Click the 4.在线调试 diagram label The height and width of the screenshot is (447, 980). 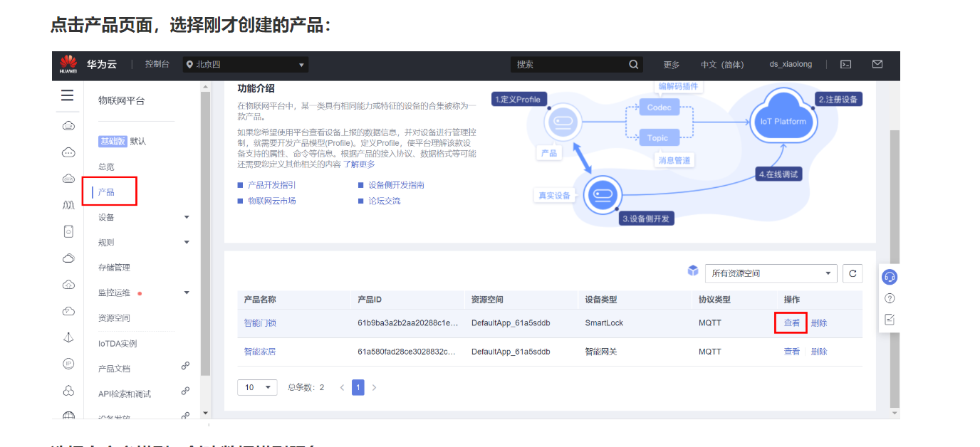click(x=778, y=174)
